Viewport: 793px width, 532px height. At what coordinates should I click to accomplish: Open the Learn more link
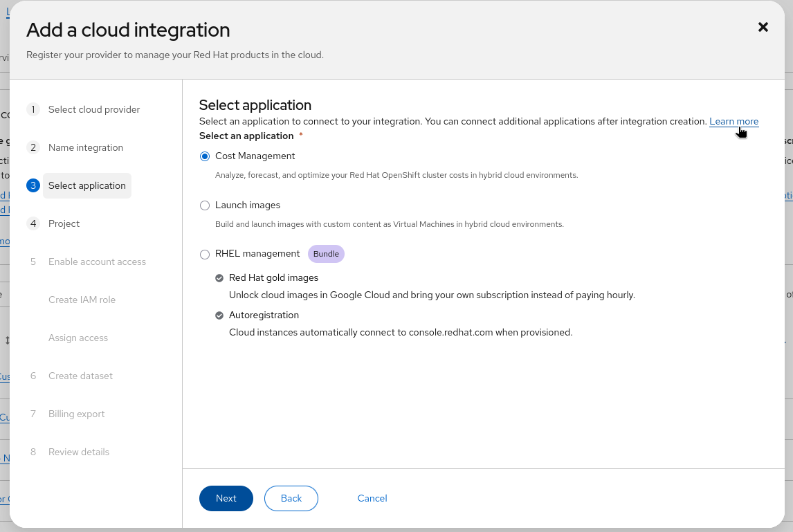[x=733, y=121]
